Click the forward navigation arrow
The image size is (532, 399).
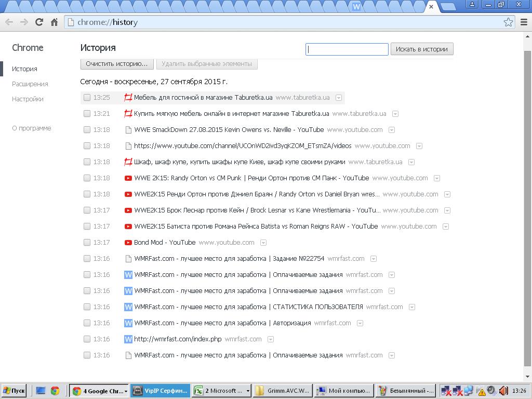click(x=24, y=22)
